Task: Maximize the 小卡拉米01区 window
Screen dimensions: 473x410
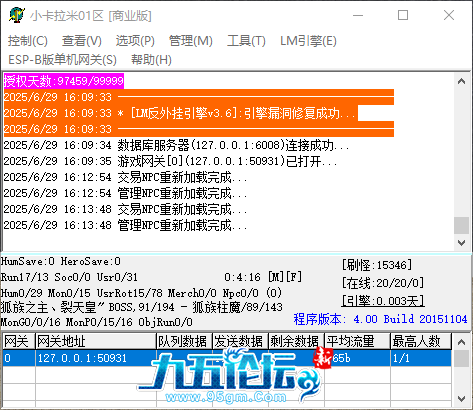Action: [403, 15]
